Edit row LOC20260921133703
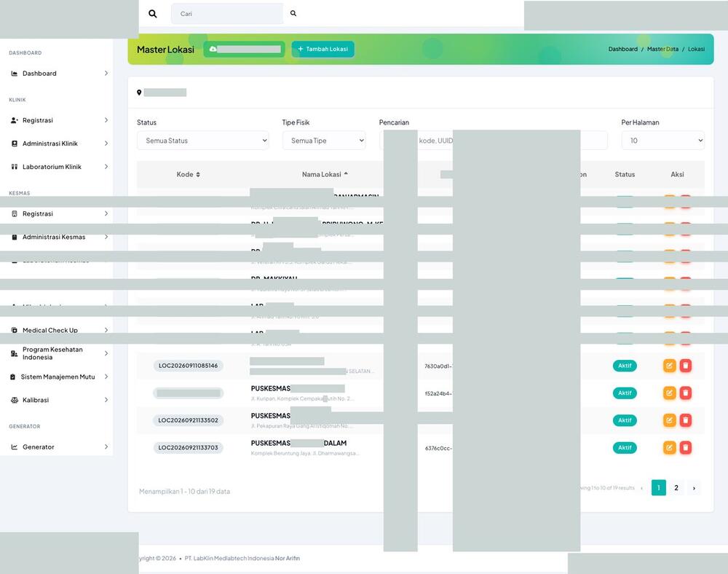 click(669, 448)
